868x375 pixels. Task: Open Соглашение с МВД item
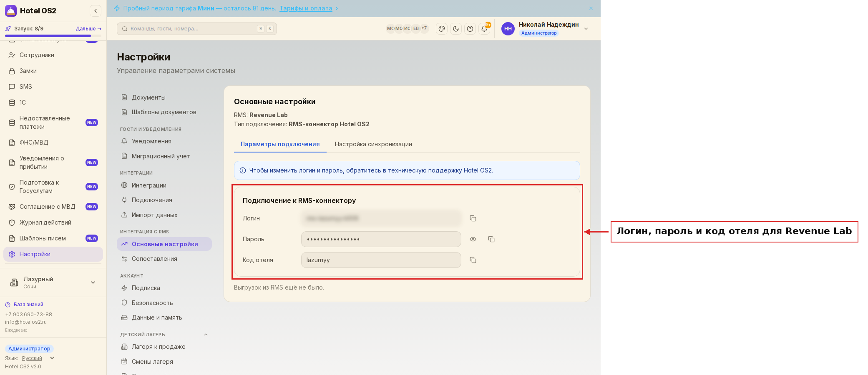(53, 207)
